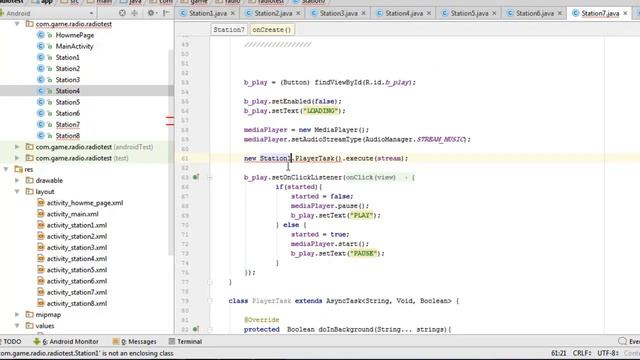Image resolution: width=640 pixels, height=360 pixels.
Task: Open the Terminal tool window
Action: [185, 341]
